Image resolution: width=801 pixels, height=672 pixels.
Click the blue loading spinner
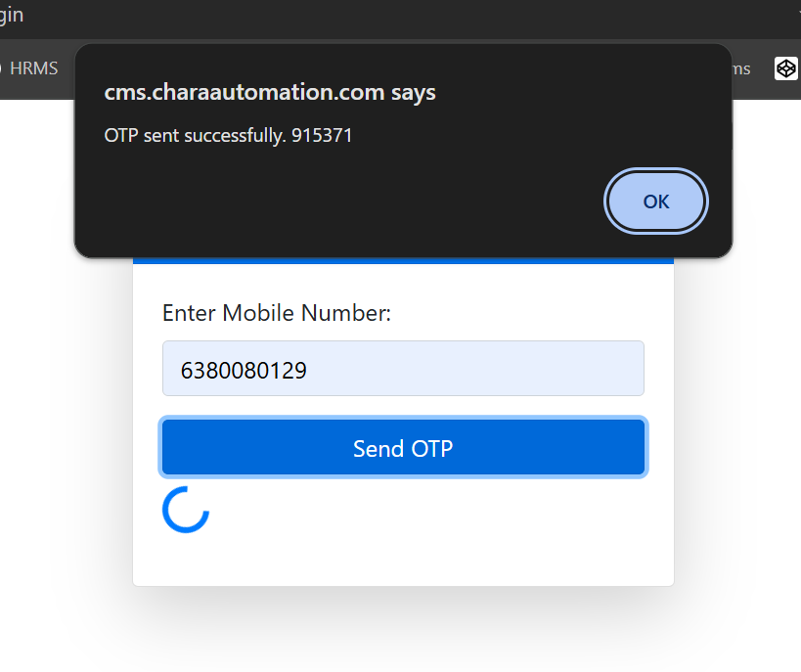186,510
